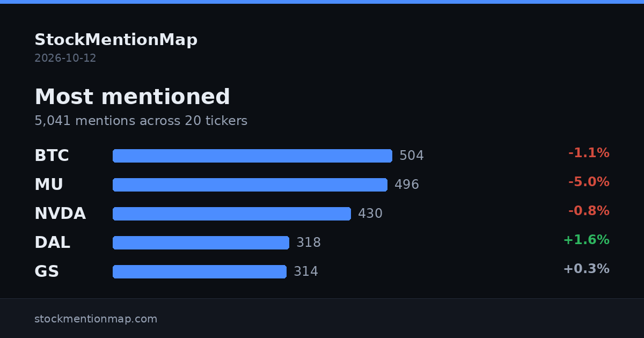Click the GS mentions bar
The height and width of the screenshot is (338, 644).
200,271
